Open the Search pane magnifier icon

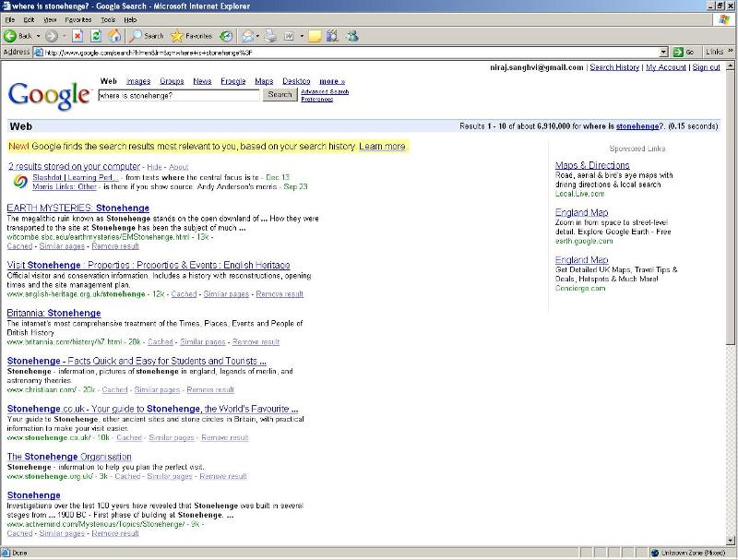136,36
